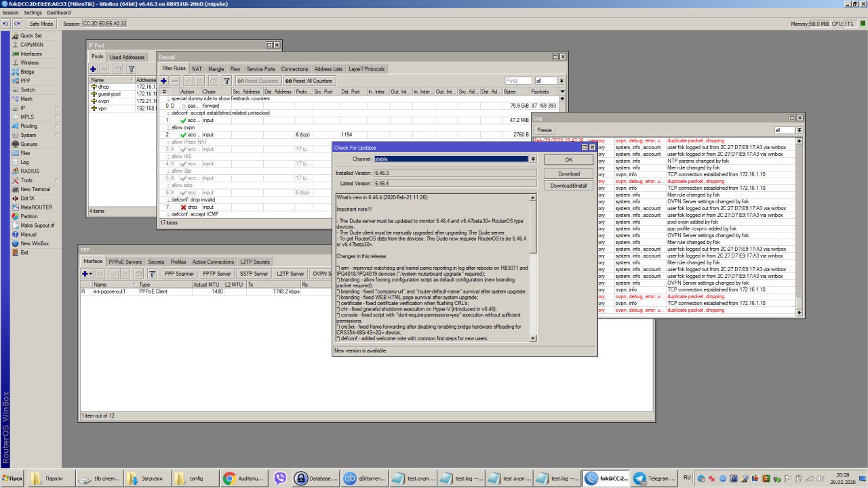Click Reset All Counters in Firewall
868x488 pixels.
click(x=309, y=81)
